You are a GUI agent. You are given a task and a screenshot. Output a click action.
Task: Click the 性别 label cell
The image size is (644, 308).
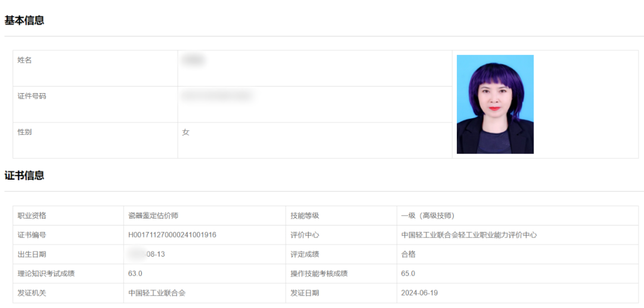95,140
